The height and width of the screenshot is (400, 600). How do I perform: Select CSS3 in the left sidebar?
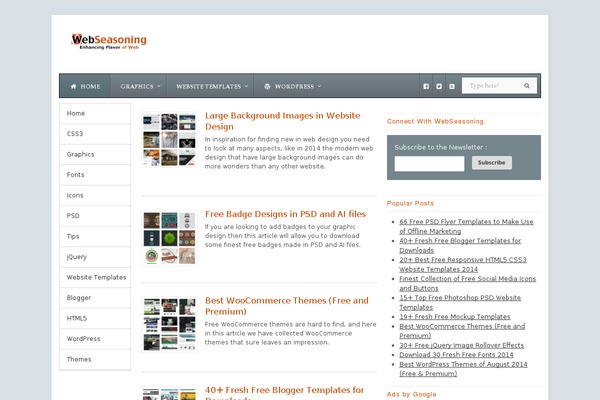[95, 134]
